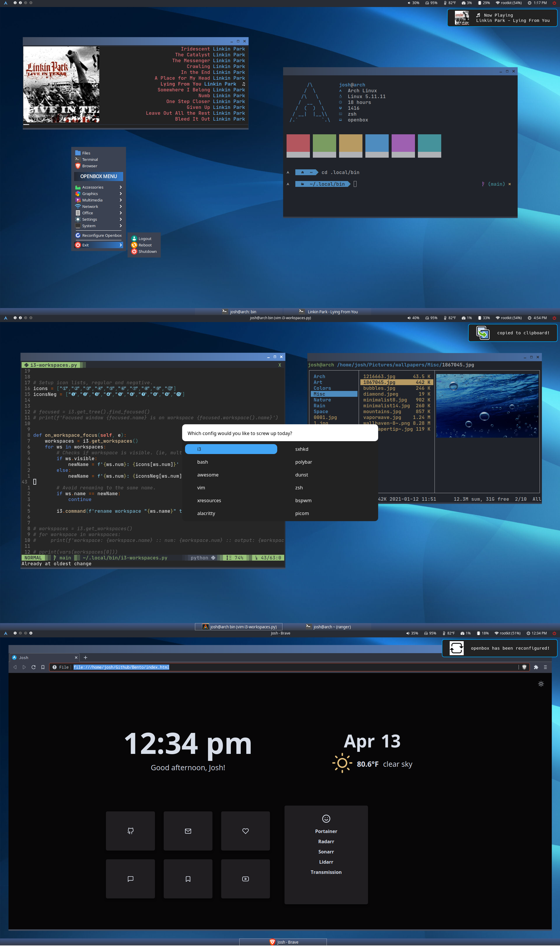560x946 pixels.
Task: Click the heart icon on the Bento page
Action: 245,831
